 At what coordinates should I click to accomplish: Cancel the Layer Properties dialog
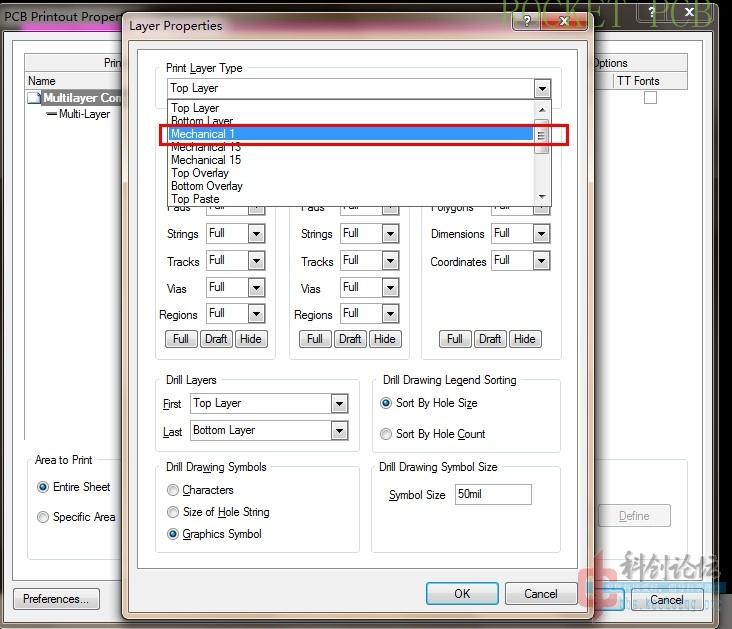(x=540, y=593)
